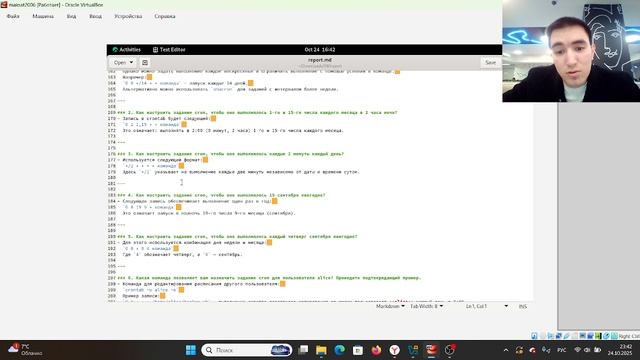Click the heading on line 183 about 15 сентября
This screenshot has height=360, width=640.
(221, 196)
